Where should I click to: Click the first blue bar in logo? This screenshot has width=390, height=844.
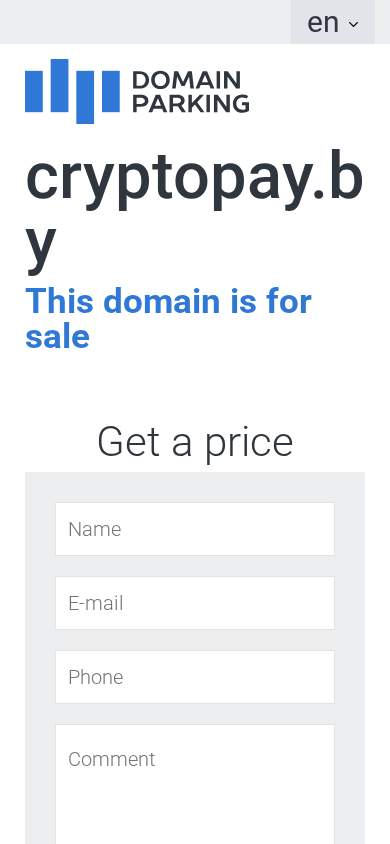pos(33,92)
